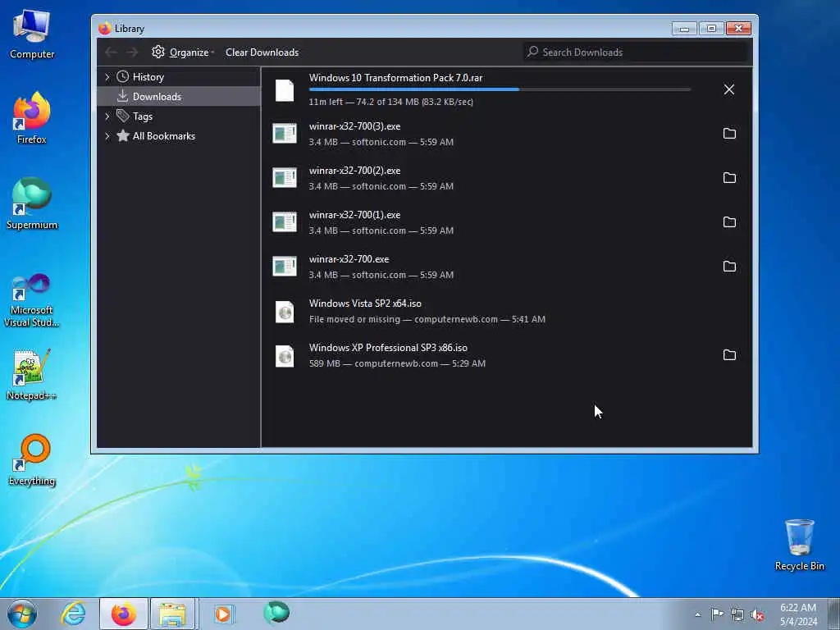Click 'File moved or missing' status text
Viewport: 840px width, 630px height.
click(x=354, y=319)
